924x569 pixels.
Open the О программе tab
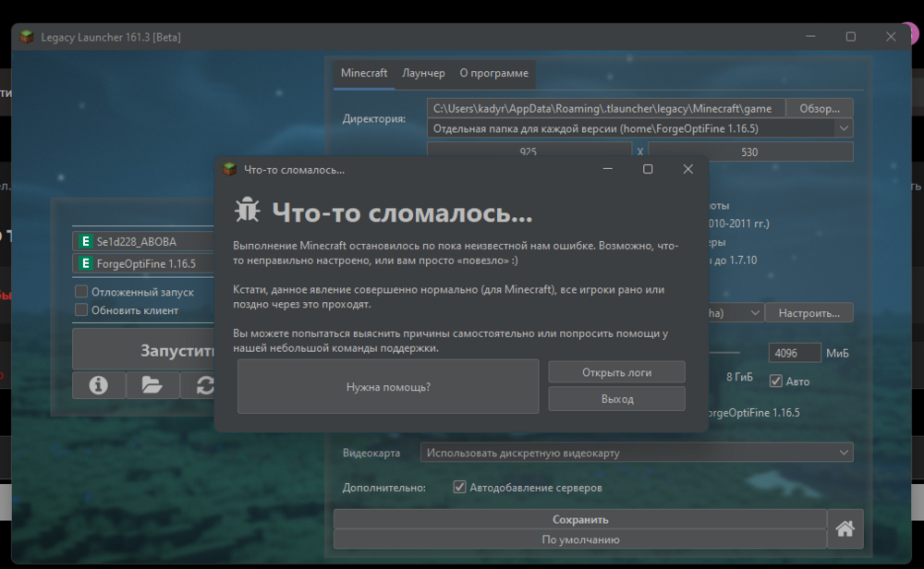[x=493, y=73]
